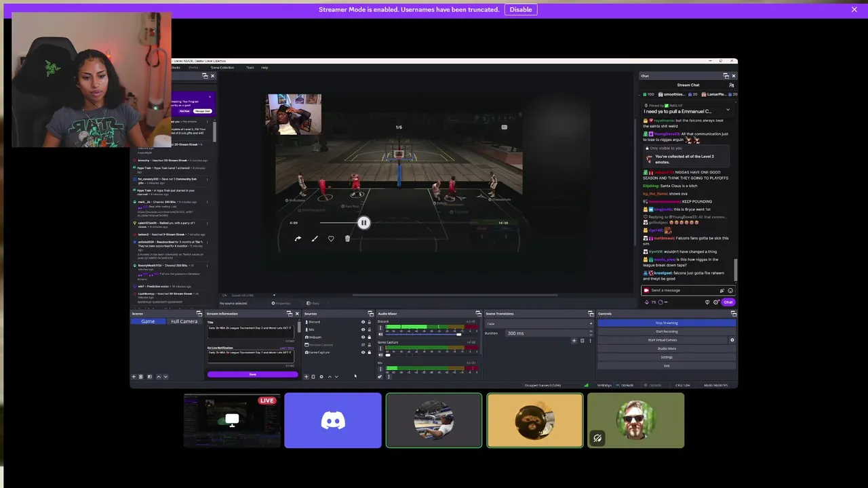Toggle the lock on the Game Capture source

(x=369, y=352)
